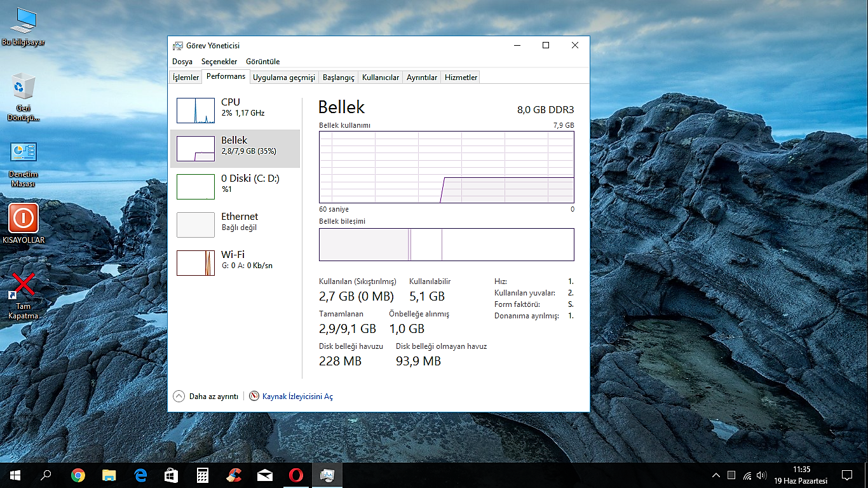Click the 8,0 GB DDR3 label

point(545,109)
